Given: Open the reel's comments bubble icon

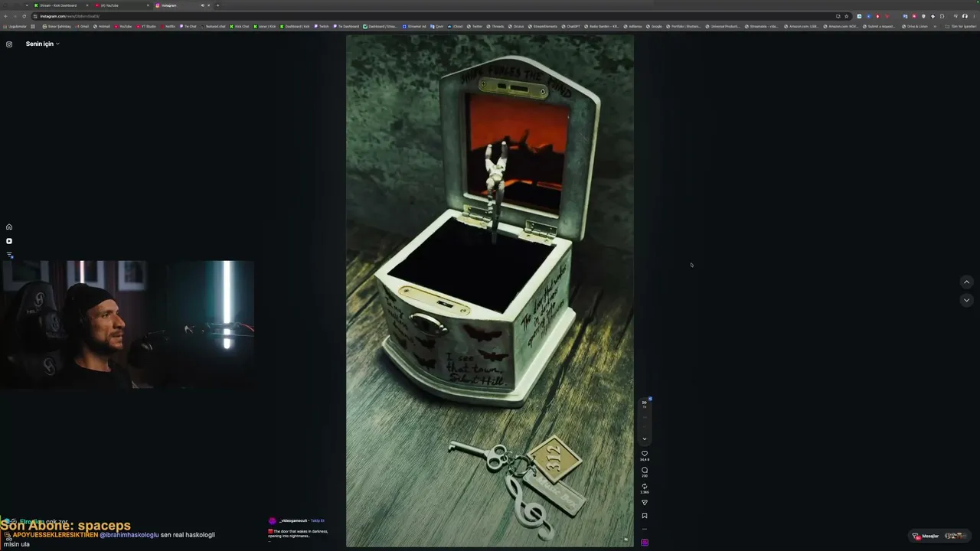Looking at the screenshot, I should click(644, 470).
